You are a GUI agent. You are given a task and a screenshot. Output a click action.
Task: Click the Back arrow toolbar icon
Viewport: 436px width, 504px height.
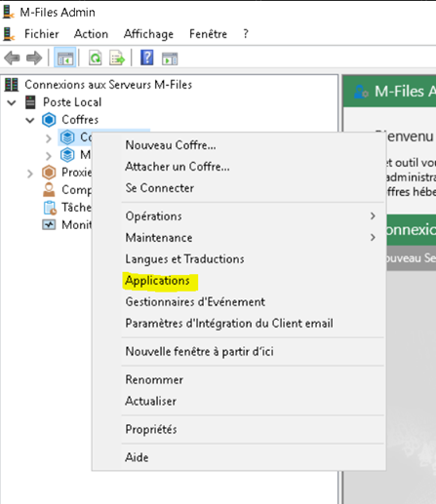(12, 58)
